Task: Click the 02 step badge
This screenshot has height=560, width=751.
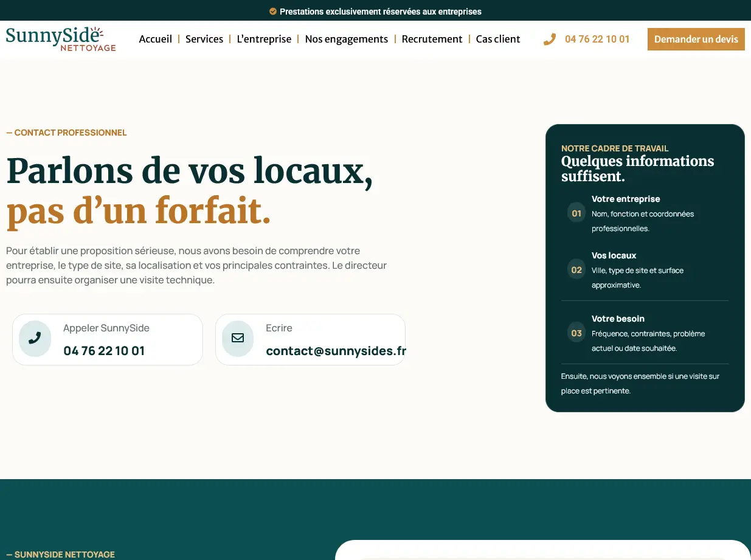Action: coord(576,270)
